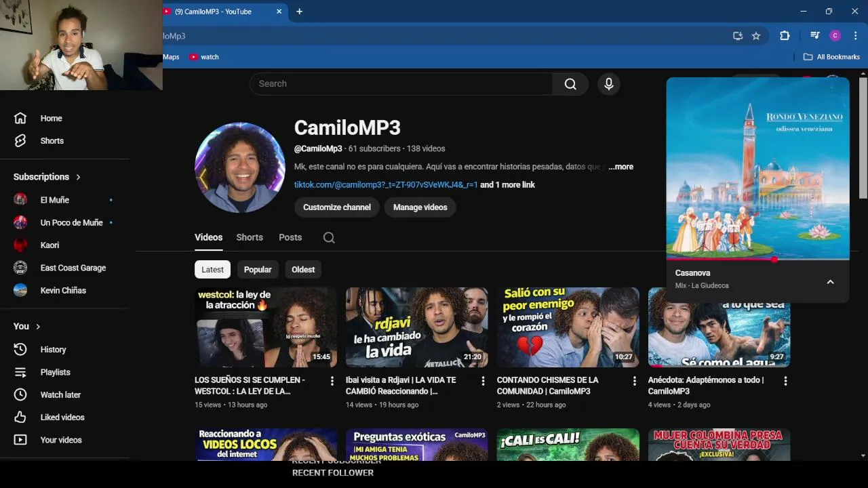The height and width of the screenshot is (488, 868).
Task: Open the tiktok.com/@camilomp3 link
Action: pos(386,185)
